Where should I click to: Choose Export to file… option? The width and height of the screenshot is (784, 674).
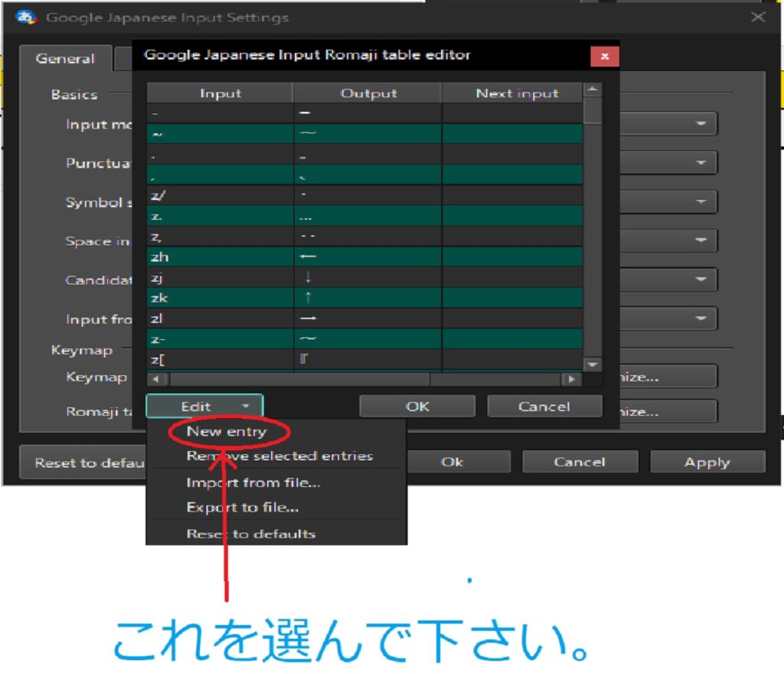[243, 507]
